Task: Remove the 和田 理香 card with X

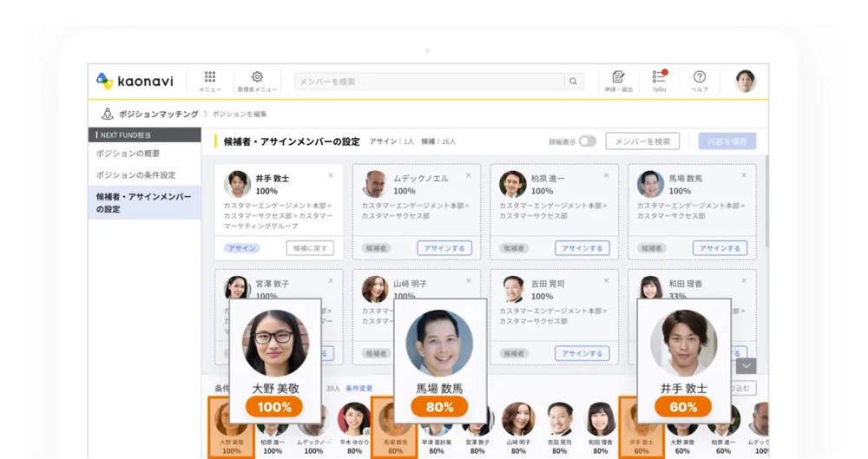Action: (744, 281)
